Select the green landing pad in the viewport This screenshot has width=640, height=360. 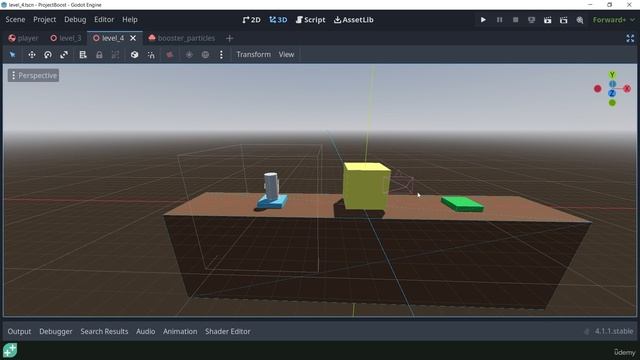coord(462,204)
